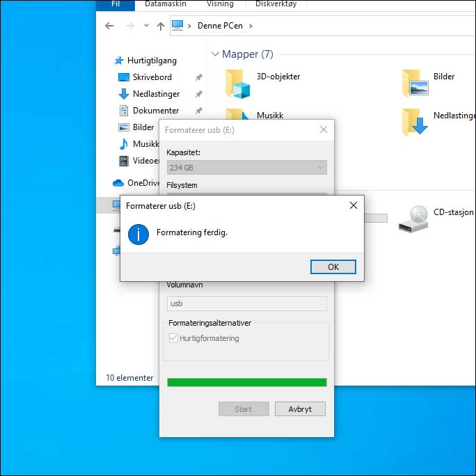Click the Volumnavn text field
The width and height of the screenshot is (476, 476).
click(x=246, y=303)
